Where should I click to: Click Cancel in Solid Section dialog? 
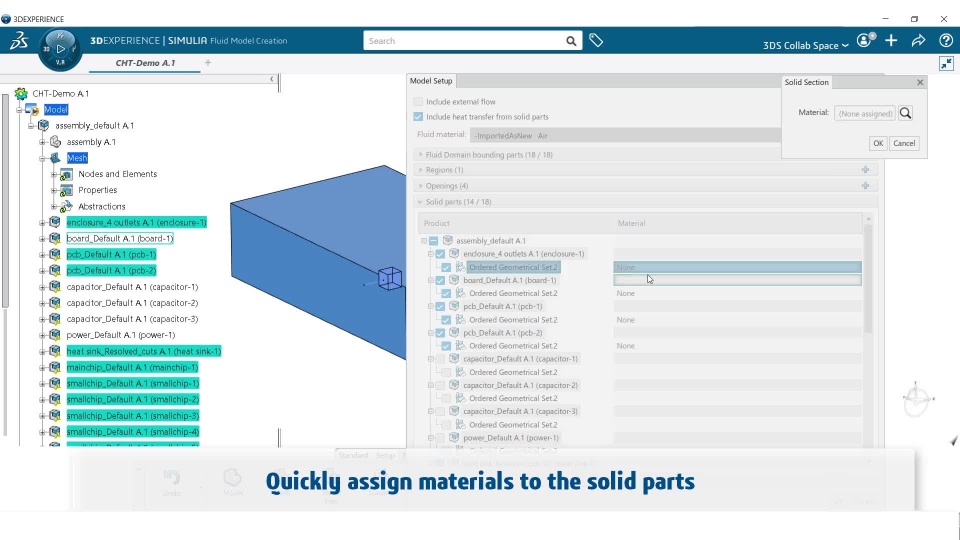[904, 143]
